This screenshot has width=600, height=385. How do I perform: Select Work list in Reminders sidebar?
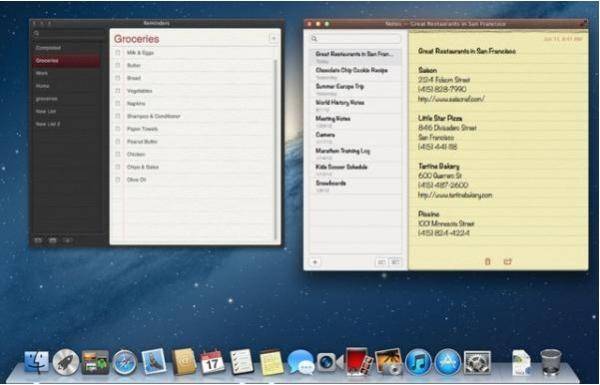pos(66,73)
